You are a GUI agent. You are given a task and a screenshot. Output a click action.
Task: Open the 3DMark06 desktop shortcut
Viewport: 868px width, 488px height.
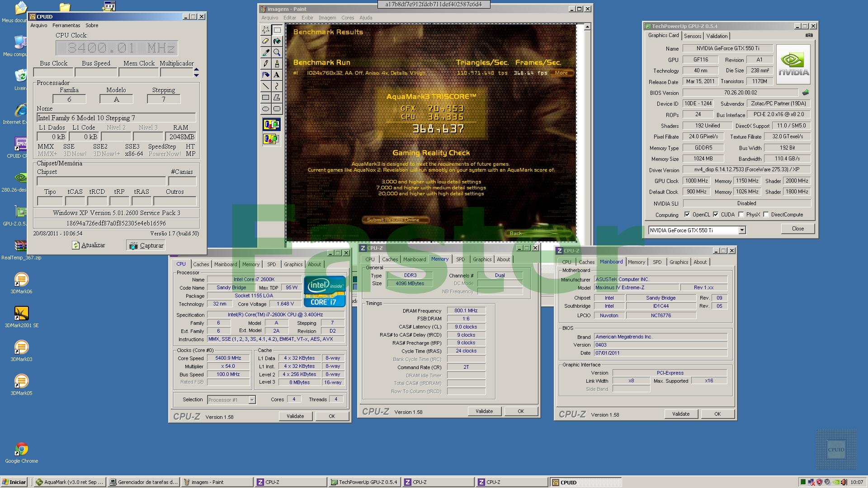21,283
